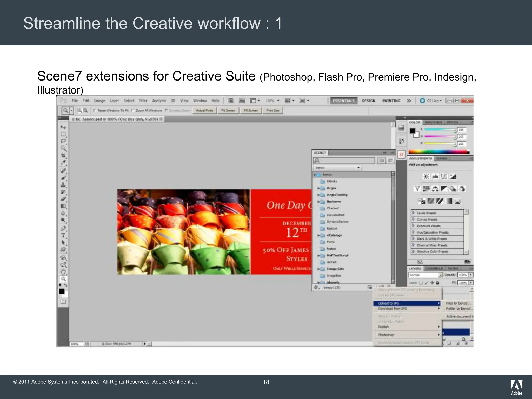The height and width of the screenshot is (399, 532).
Task: Expand Hue/Saturation Presets
Action: 414,232
